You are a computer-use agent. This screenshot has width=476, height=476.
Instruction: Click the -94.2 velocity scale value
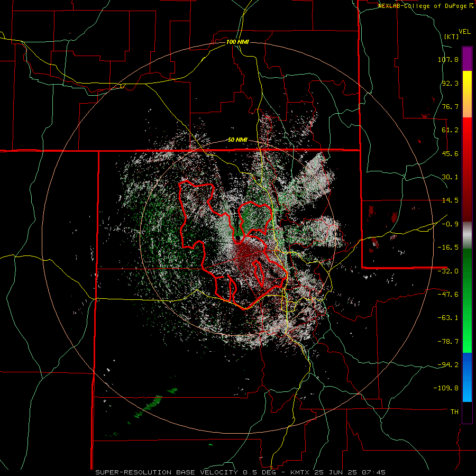click(x=448, y=365)
